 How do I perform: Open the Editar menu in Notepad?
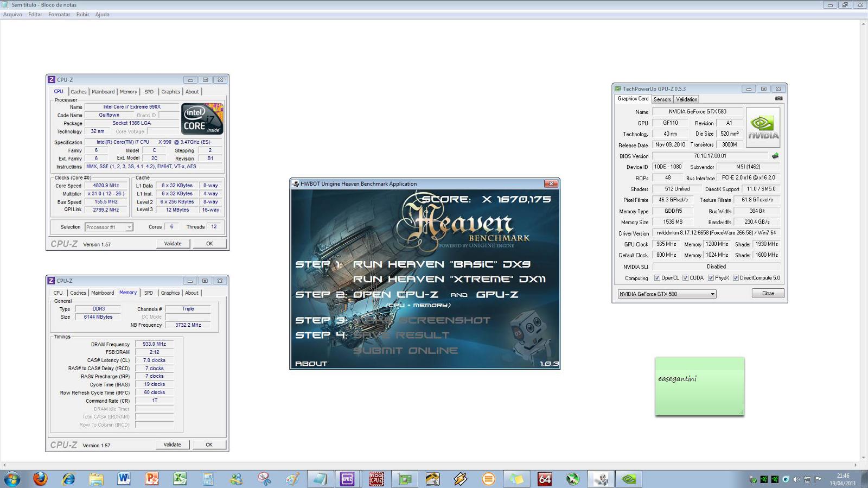coord(35,15)
